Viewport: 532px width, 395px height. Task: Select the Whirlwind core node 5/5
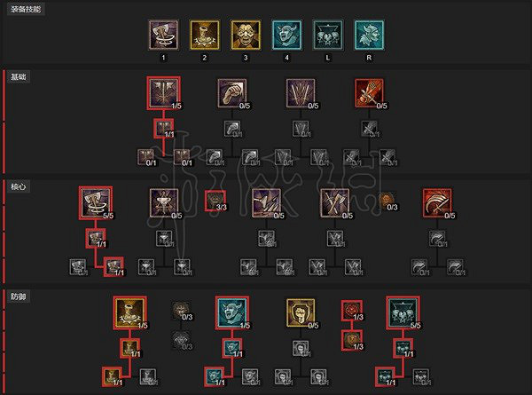(96, 202)
